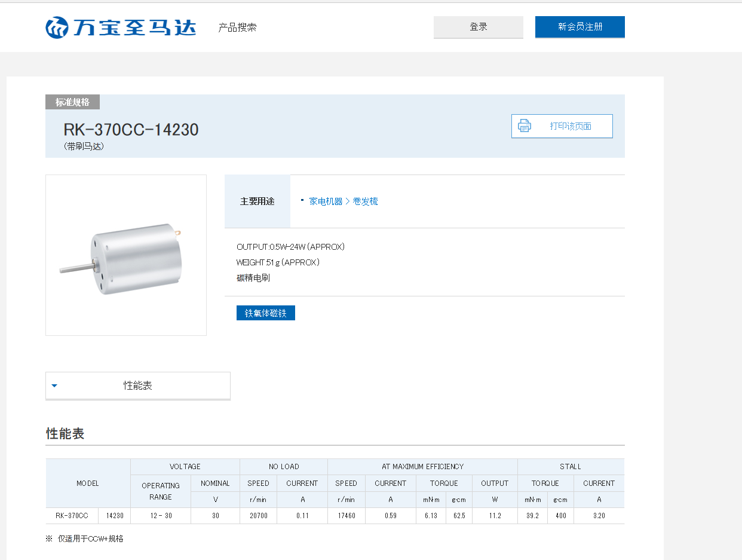Click the 39.2 stall torque cell
Image resolution: width=742 pixels, height=560 pixels.
[x=532, y=516]
